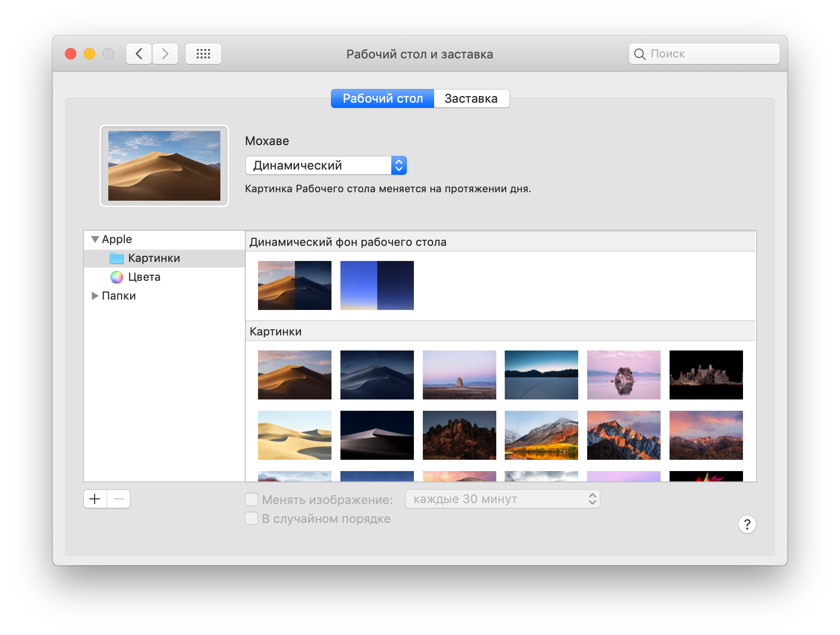Open the каждые 30 минут interval dropdown
The height and width of the screenshot is (635, 840).
click(x=503, y=499)
